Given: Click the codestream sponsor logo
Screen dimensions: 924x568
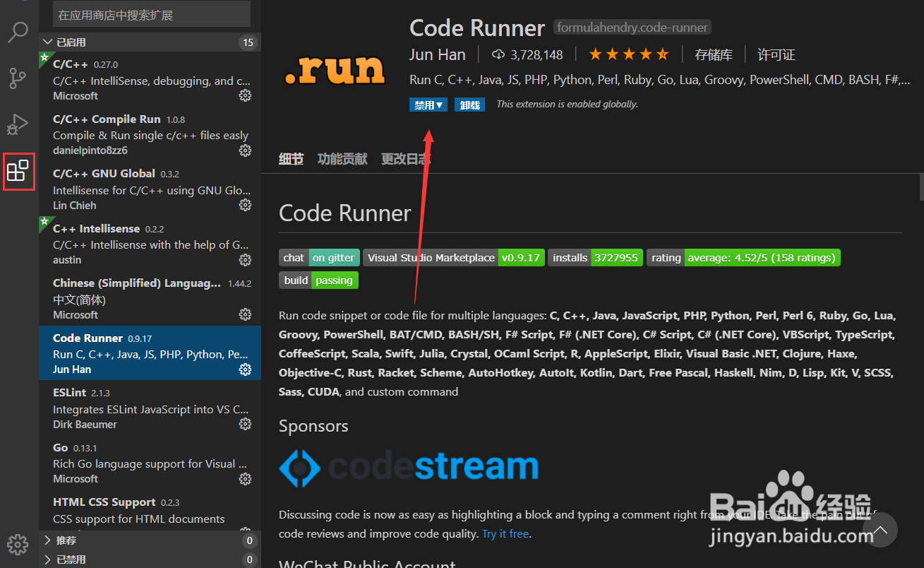Looking at the screenshot, I should tap(409, 467).
